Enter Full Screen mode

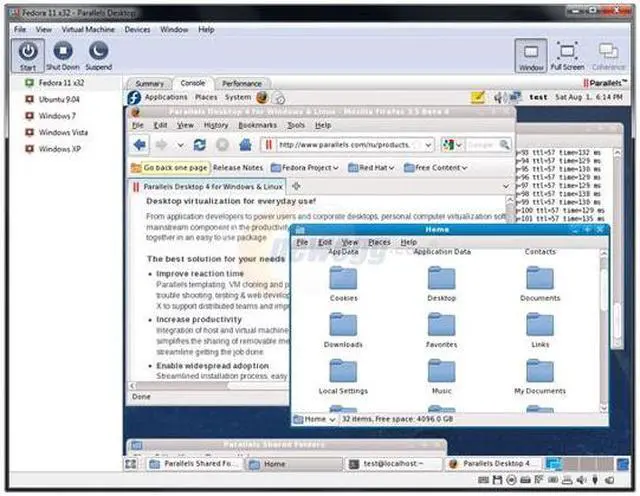click(567, 56)
